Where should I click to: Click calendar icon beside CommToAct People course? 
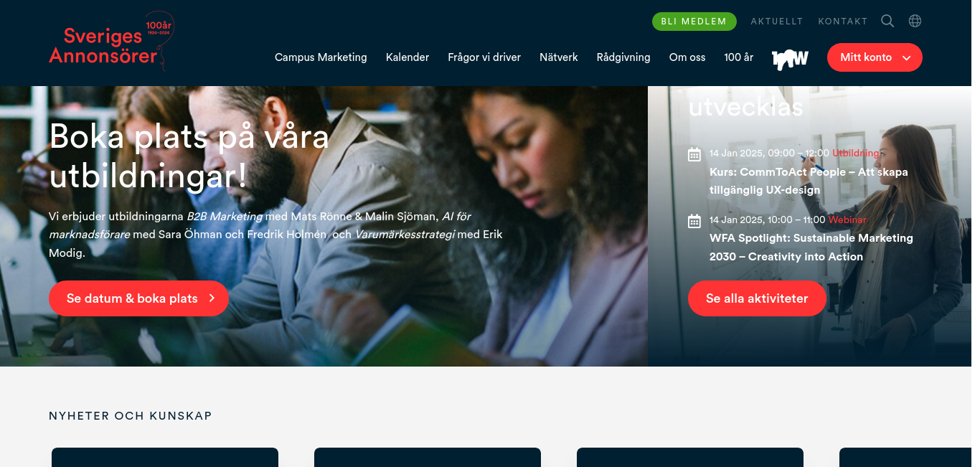694,154
